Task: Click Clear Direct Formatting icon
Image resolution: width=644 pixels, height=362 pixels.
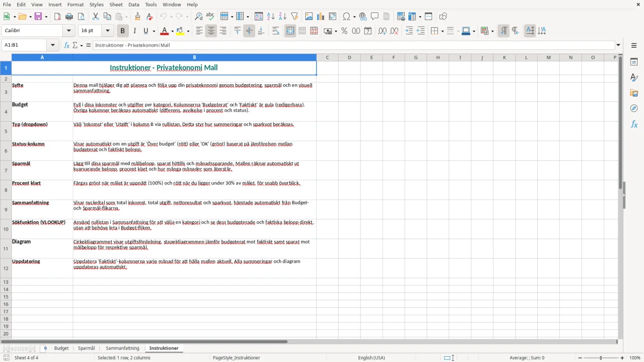Action: point(149,17)
